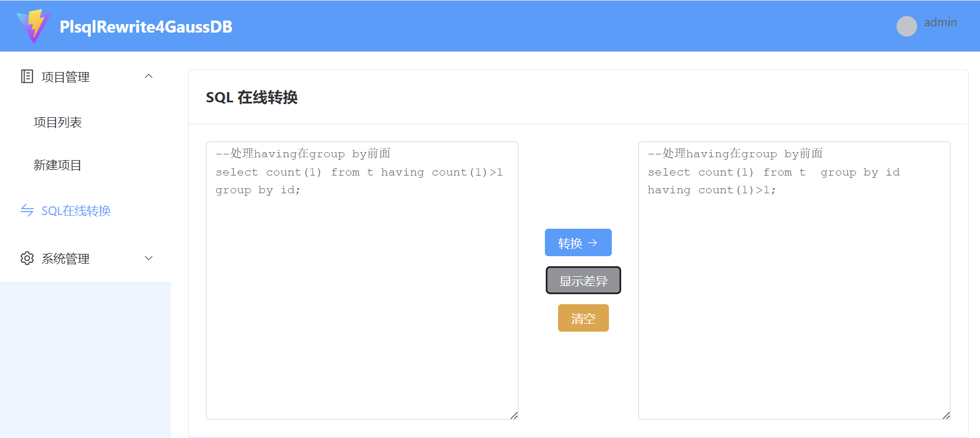Image resolution: width=980 pixels, height=438 pixels.
Task: Click the source textarea resize handle
Action: (x=514, y=415)
